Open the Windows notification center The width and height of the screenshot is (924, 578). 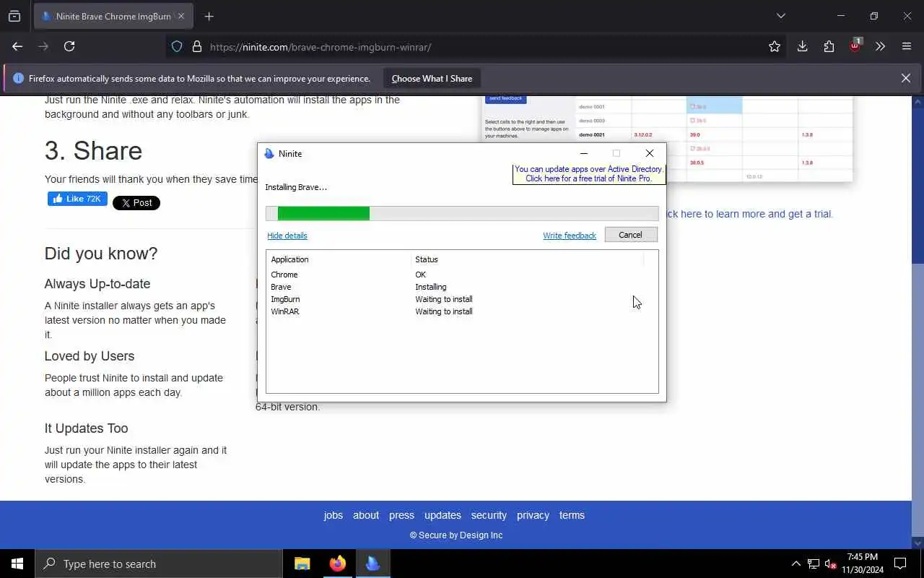[900, 564]
